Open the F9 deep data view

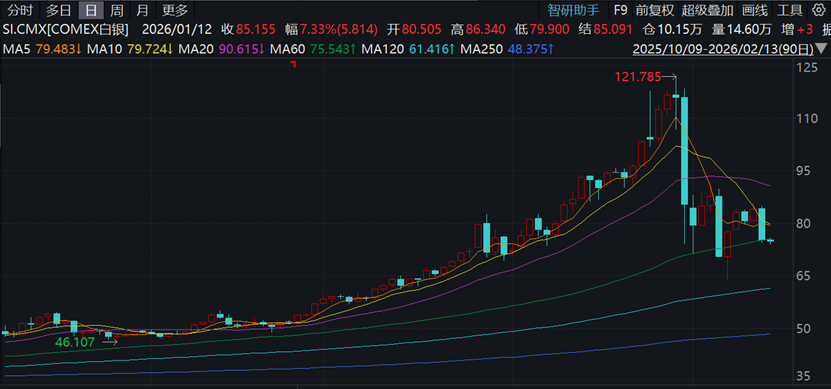click(x=620, y=10)
